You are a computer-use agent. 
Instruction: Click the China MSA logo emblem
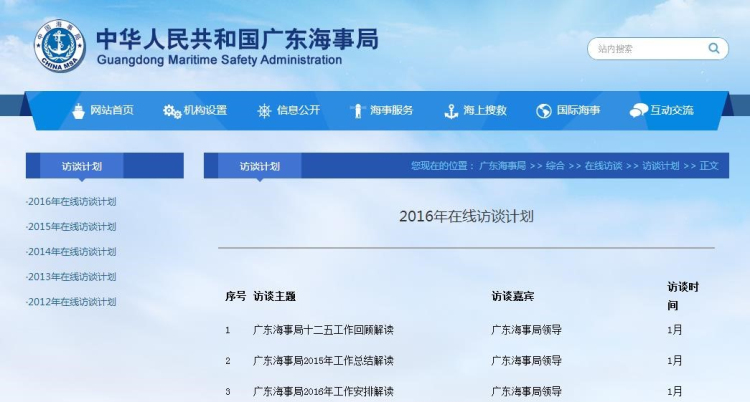pos(61,44)
